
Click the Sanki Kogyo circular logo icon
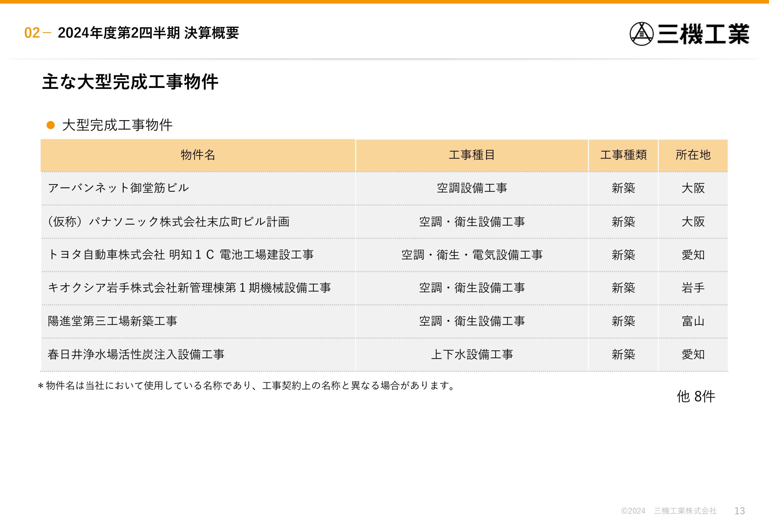(x=641, y=34)
